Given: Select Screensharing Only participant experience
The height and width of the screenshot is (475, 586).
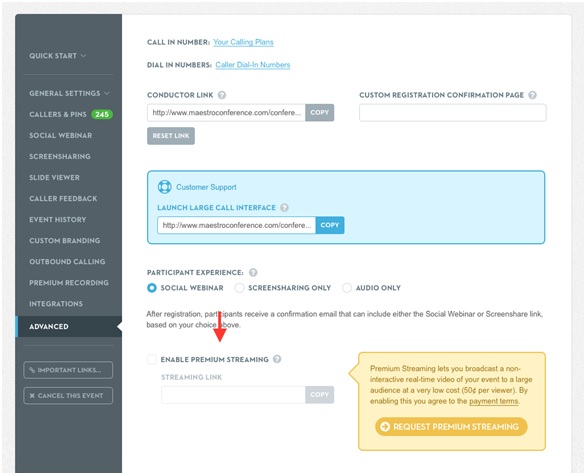Looking at the screenshot, I should [239, 288].
